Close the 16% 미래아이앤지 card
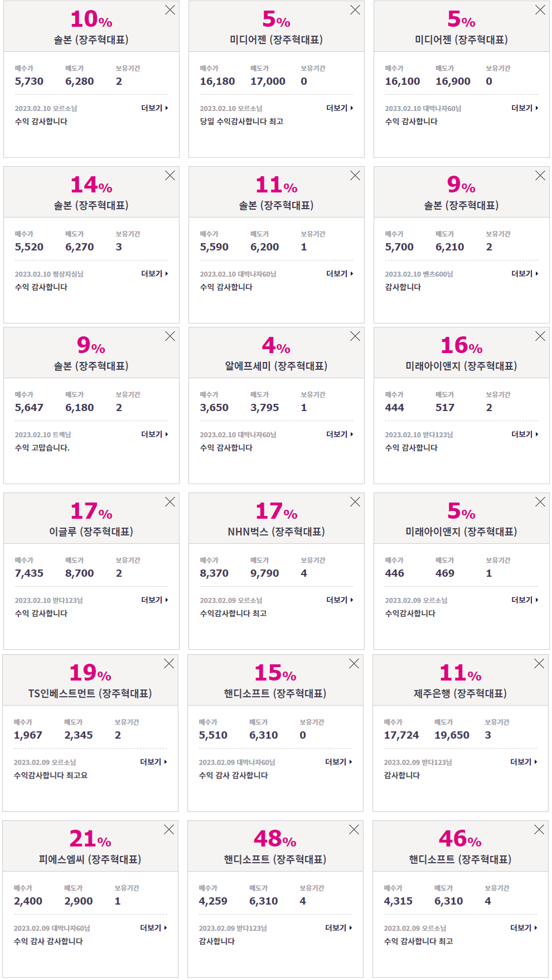Screen dimensions: 552x980 pyautogui.click(x=540, y=336)
